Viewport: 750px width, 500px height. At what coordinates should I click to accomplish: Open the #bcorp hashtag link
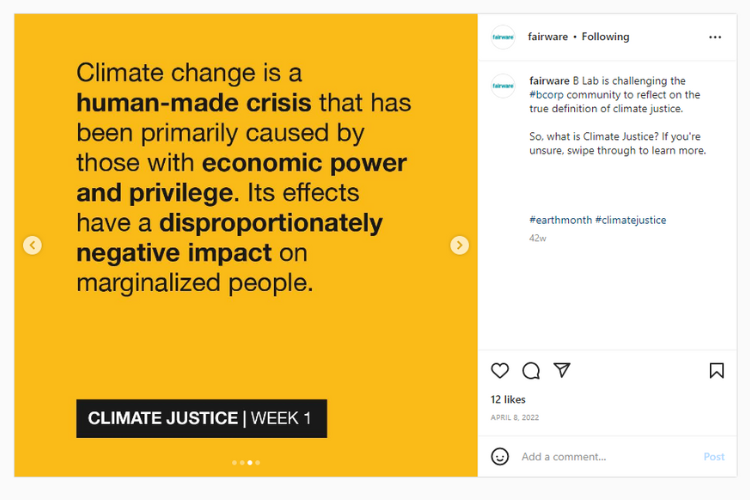pyautogui.click(x=546, y=95)
